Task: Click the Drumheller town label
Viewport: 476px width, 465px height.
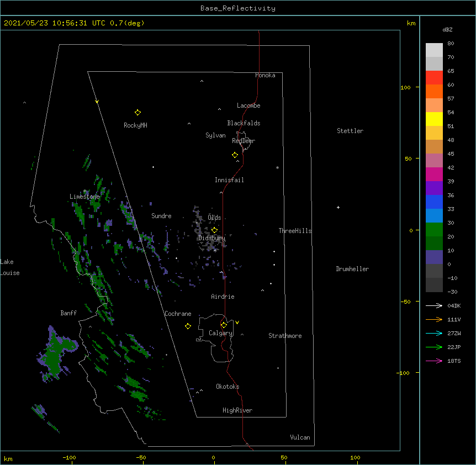Action: pos(352,269)
